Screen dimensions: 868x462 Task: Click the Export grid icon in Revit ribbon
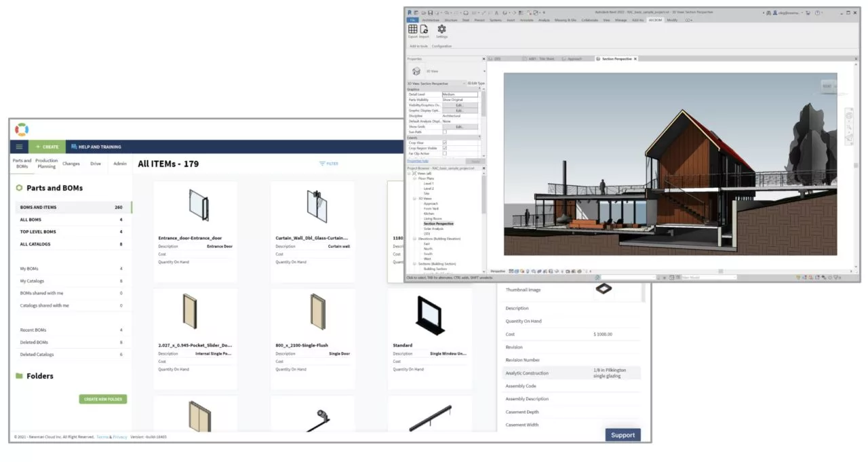[412, 29]
